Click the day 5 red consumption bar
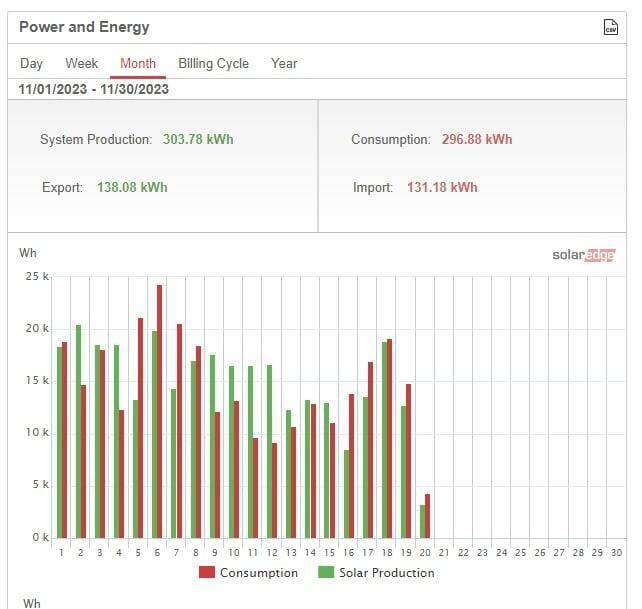Screen dimensions: 642x609 140,428
